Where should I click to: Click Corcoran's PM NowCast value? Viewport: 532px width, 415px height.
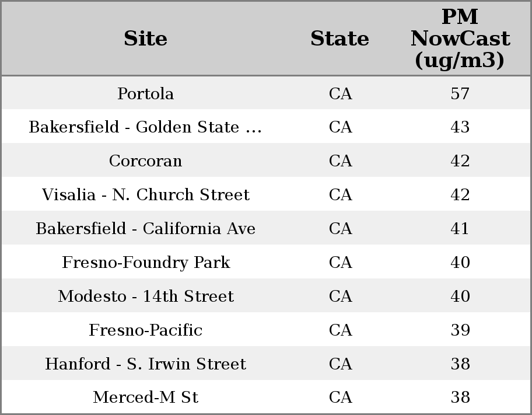pyautogui.click(x=460, y=161)
